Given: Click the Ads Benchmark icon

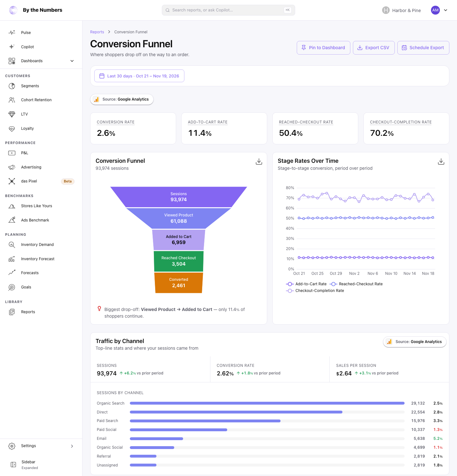Looking at the screenshot, I should 12,220.
